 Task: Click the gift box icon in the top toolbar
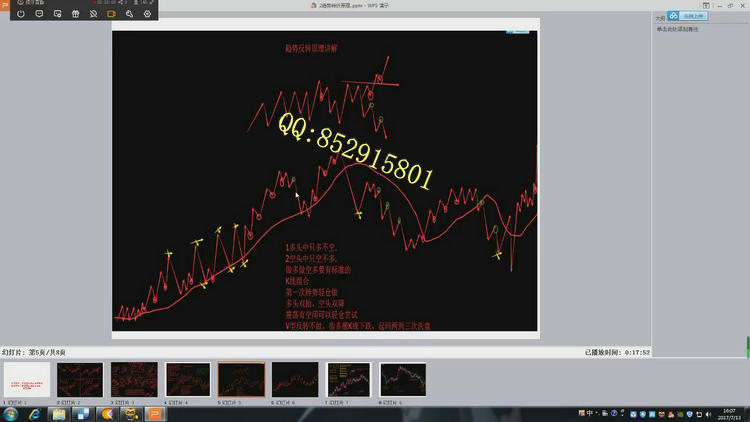(x=75, y=15)
